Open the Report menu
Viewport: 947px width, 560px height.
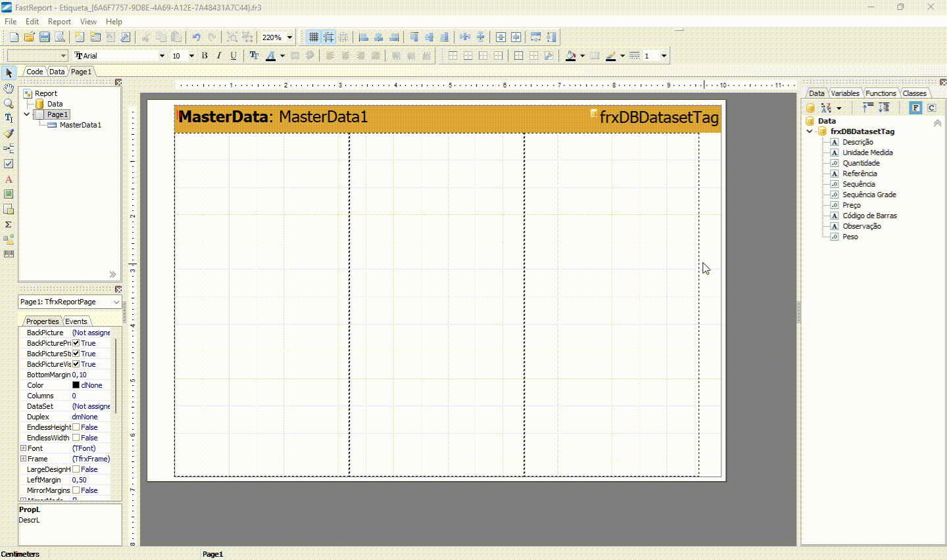coord(59,22)
